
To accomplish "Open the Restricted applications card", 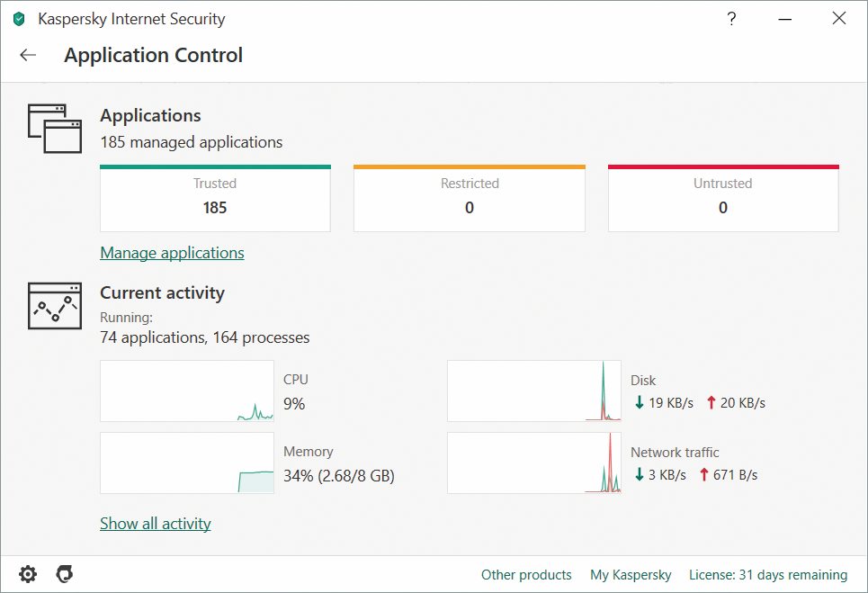I will click(x=470, y=198).
